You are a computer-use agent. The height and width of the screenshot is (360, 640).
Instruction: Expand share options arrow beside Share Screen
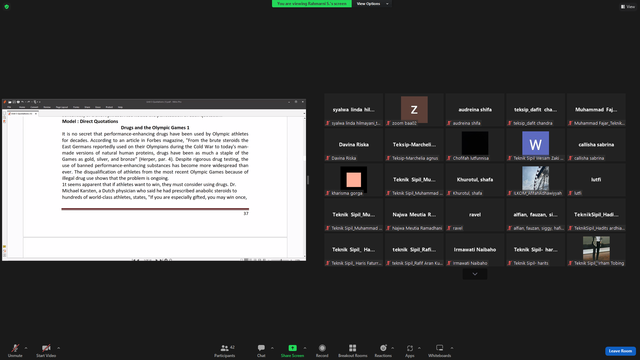(x=305, y=348)
